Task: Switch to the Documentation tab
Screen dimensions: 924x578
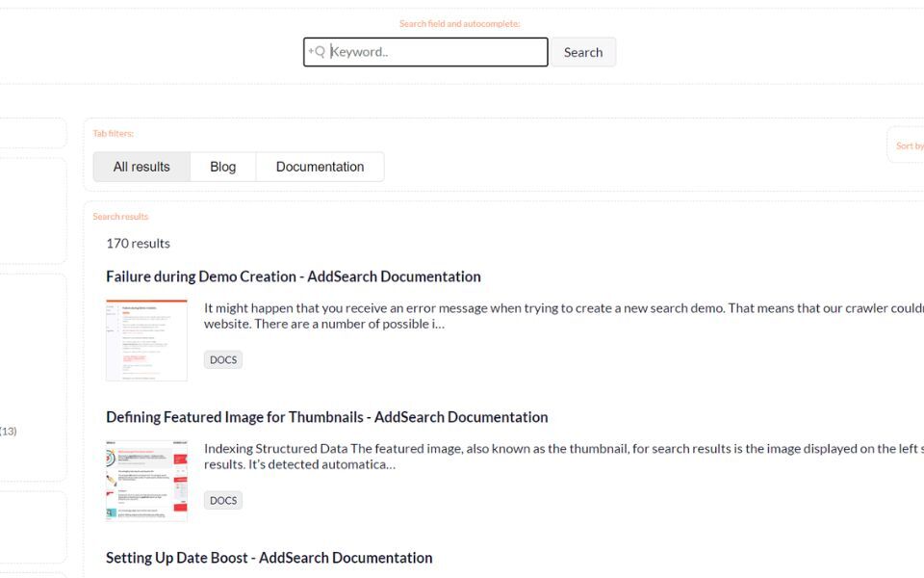Action: click(x=320, y=167)
